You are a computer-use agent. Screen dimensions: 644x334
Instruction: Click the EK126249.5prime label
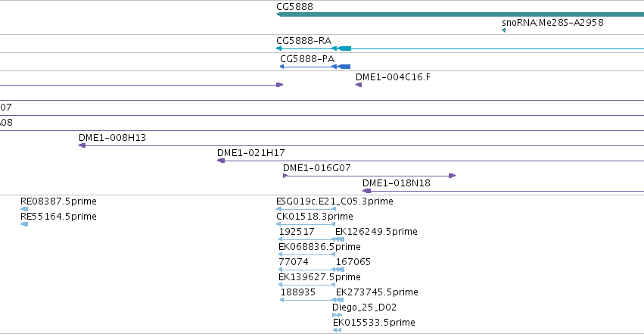(376, 232)
